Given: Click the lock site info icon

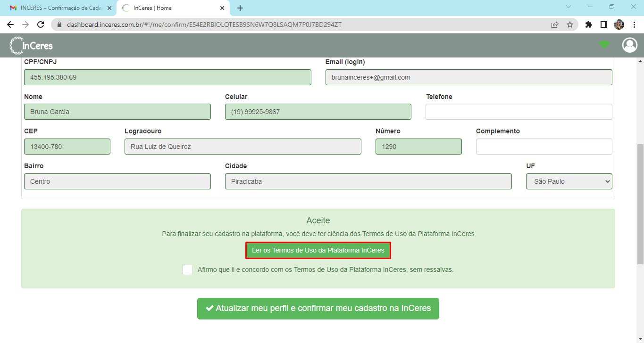Looking at the screenshot, I should coord(59,24).
